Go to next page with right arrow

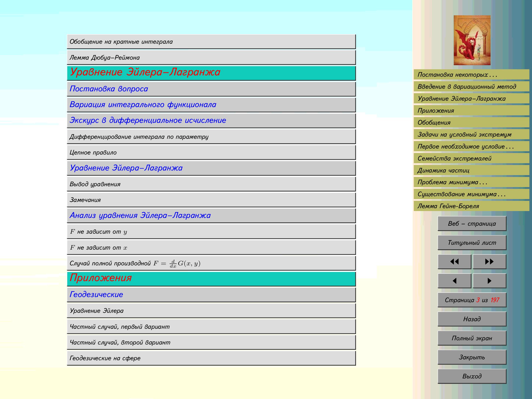point(489,281)
